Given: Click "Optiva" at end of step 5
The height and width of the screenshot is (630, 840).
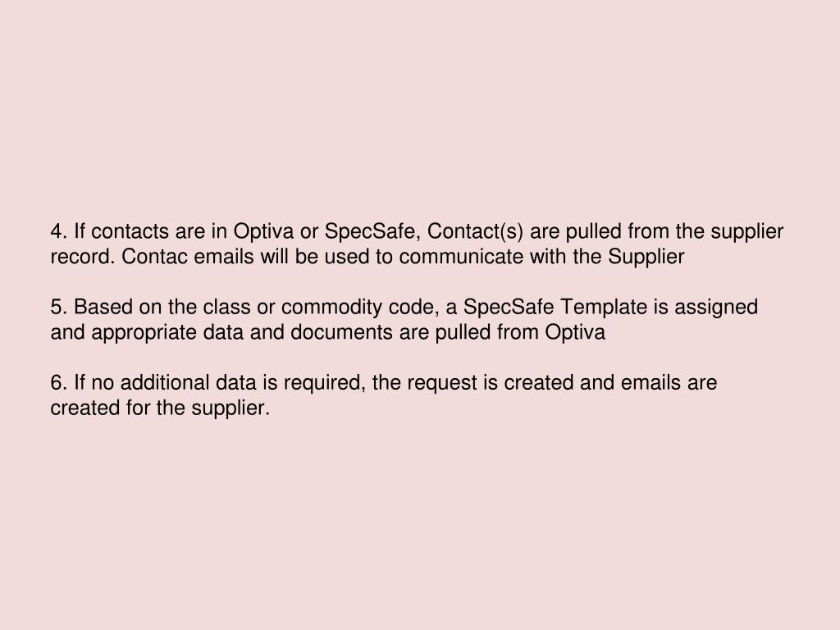Looking at the screenshot, I should coord(575,333).
